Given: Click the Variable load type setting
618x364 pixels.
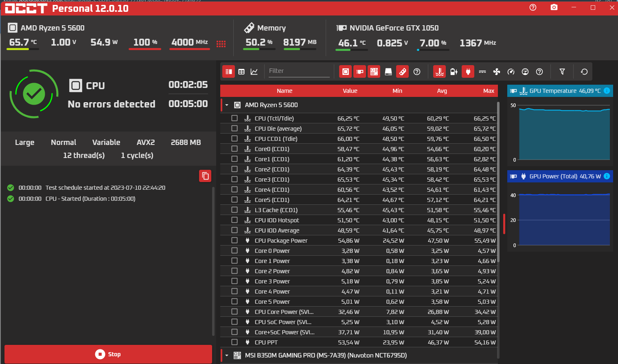Looking at the screenshot, I should pyautogui.click(x=106, y=143).
